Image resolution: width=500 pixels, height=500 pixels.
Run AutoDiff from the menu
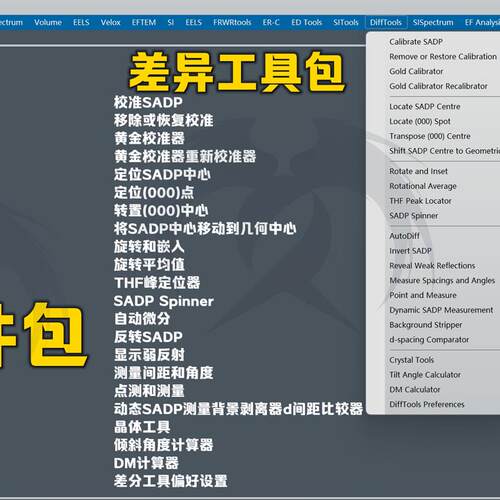404,236
